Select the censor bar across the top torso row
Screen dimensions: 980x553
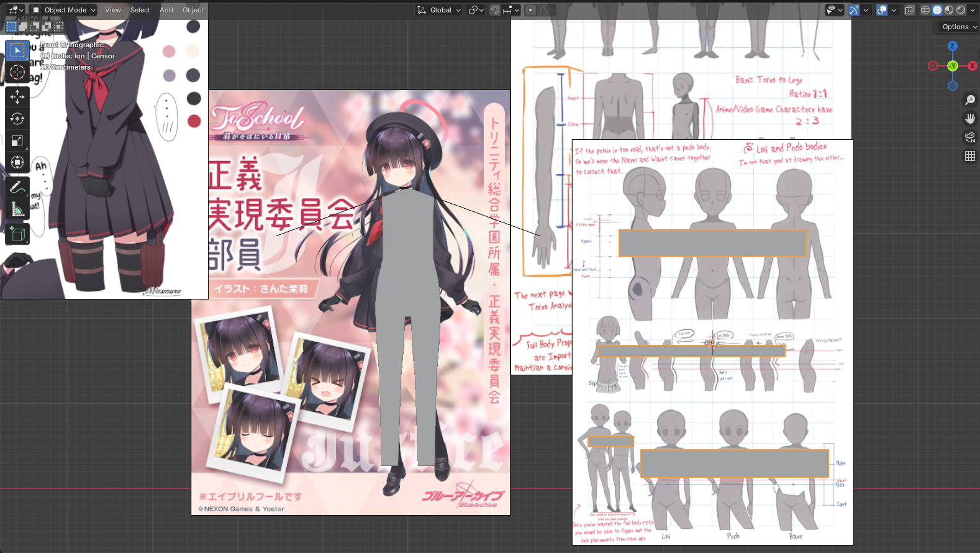point(712,243)
